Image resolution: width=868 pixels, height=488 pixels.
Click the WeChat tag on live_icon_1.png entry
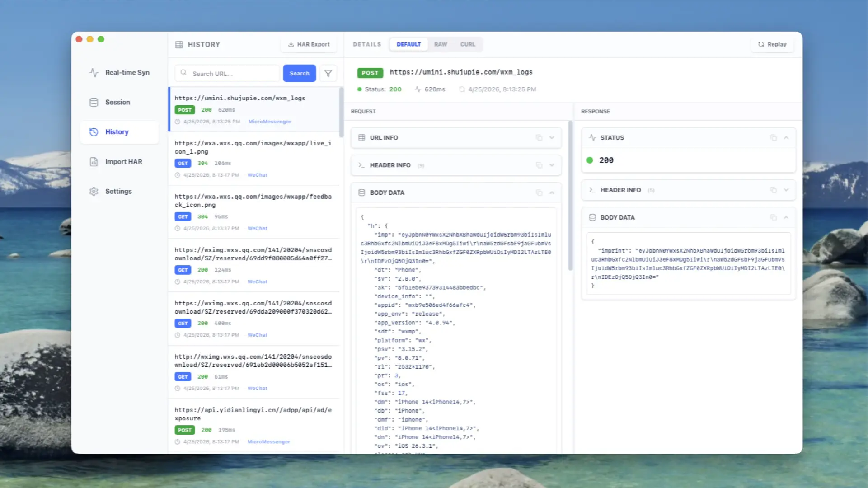pos(258,175)
